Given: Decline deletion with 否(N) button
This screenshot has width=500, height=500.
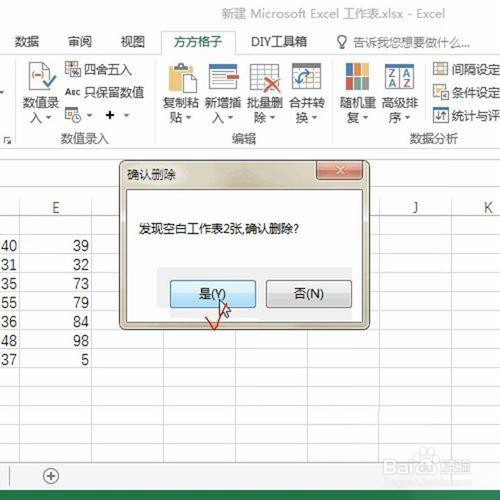Looking at the screenshot, I should point(309,294).
